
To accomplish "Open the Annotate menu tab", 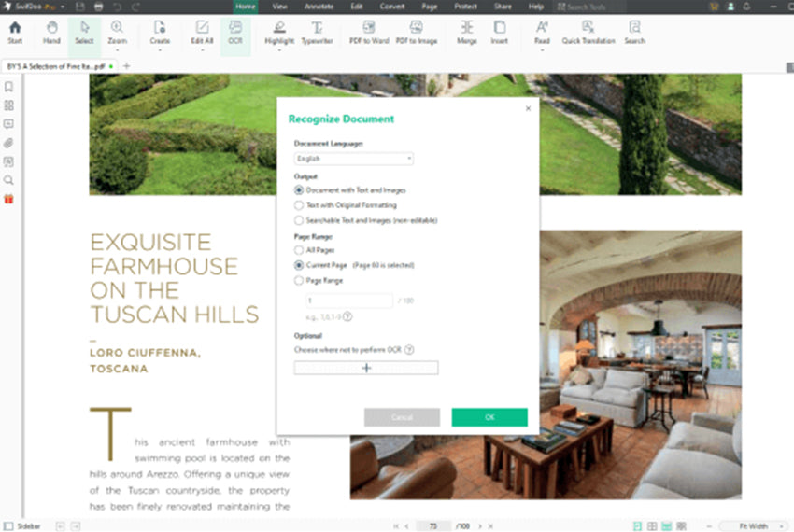I will click(318, 7).
